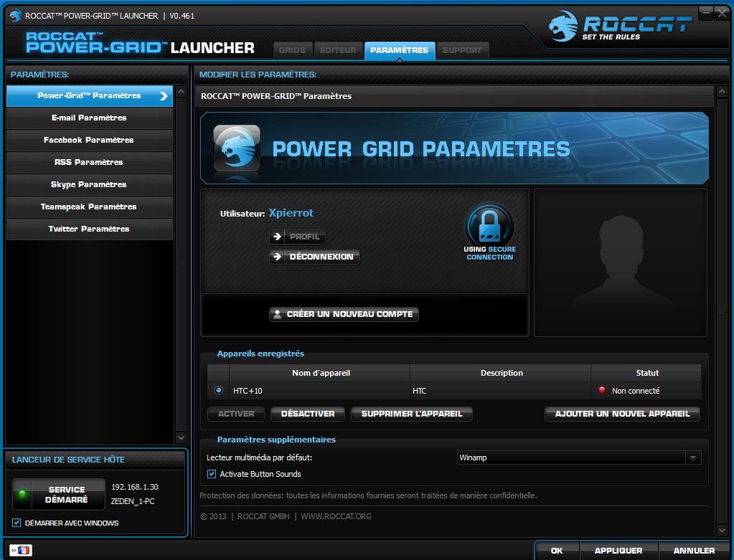
Task: Uncheck the Activate Button Sounds checkbox
Action: click(211, 474)
